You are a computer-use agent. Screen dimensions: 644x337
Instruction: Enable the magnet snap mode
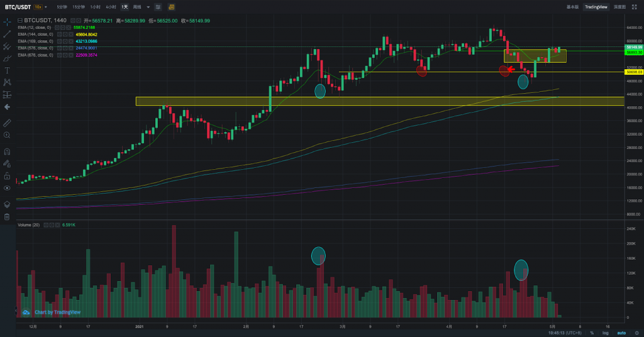pos(7,152)
